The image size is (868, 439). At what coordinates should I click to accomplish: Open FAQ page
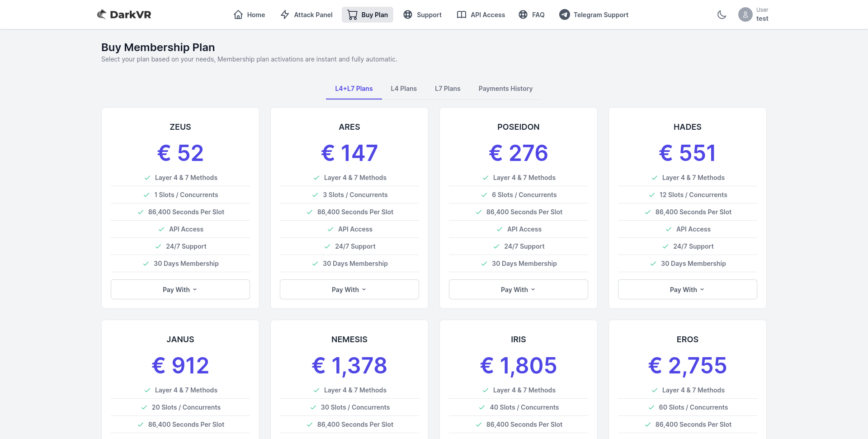pos(532,14)
